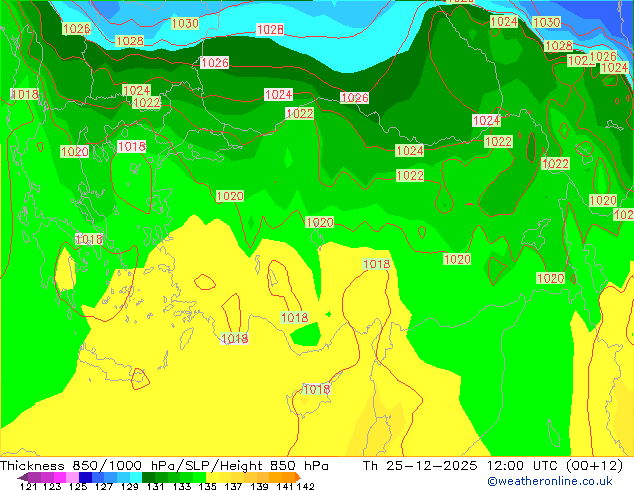This screenshot has width=634, height=490.
Task: Click the date 'Th 25-12-2025 12:00 UTC (00+12)'
Action: click(493, 466)
